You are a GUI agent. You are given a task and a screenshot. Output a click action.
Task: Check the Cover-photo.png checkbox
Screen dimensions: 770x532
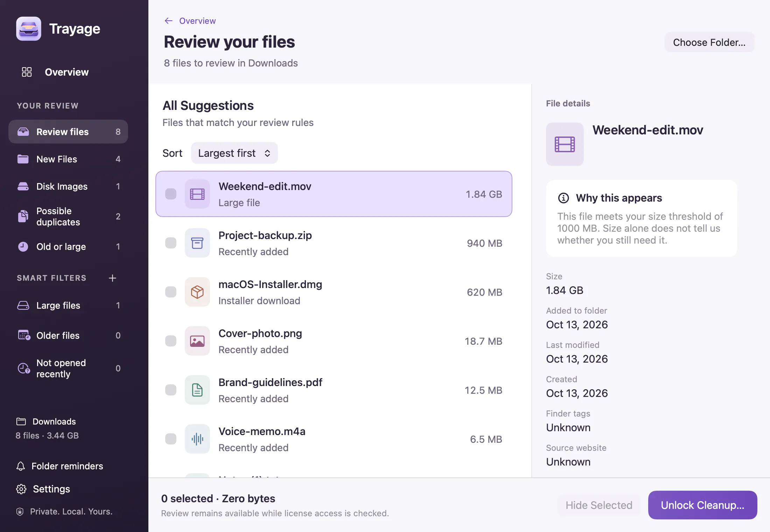coord(171,341)
